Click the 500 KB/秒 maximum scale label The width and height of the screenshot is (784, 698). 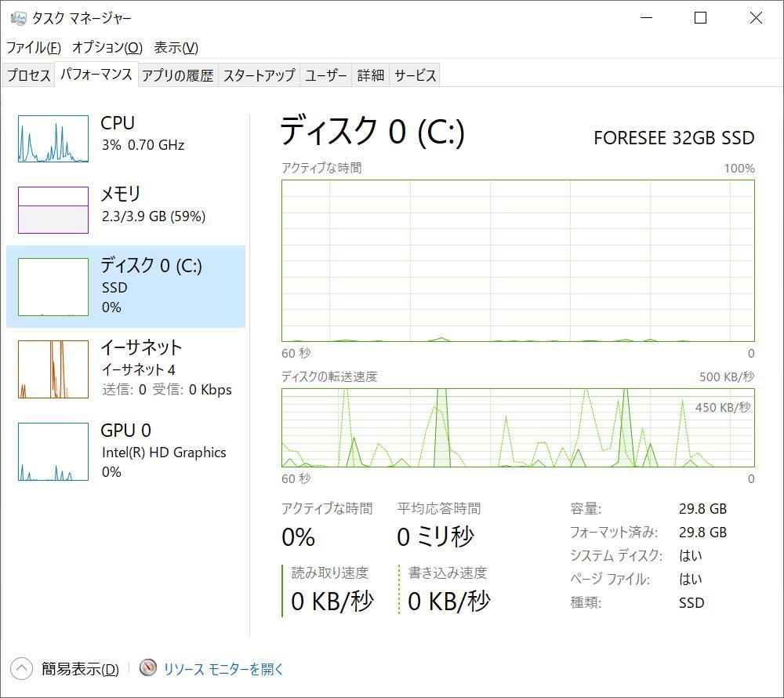(x=727, y=376)
